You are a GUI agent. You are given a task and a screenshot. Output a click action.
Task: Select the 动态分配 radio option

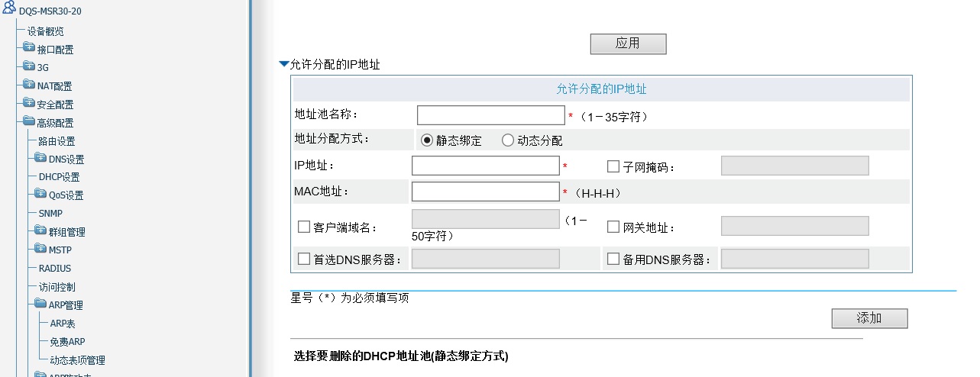click(508, 140)
